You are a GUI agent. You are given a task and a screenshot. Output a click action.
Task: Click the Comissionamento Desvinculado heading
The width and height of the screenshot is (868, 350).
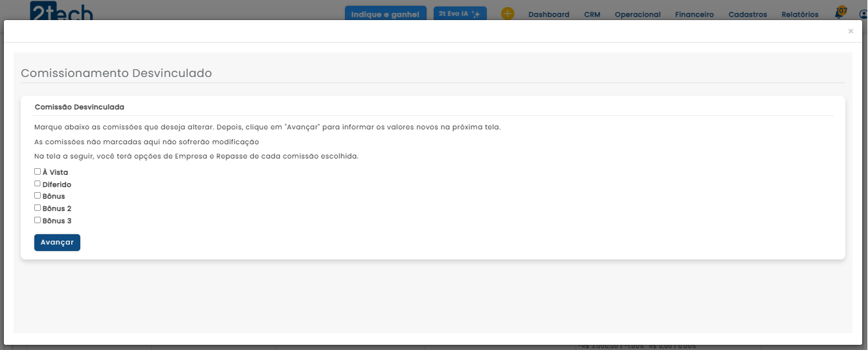[117, 73]
